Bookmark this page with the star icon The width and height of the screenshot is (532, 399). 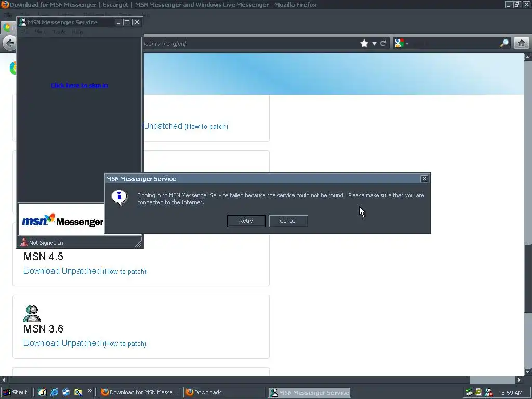364,44
